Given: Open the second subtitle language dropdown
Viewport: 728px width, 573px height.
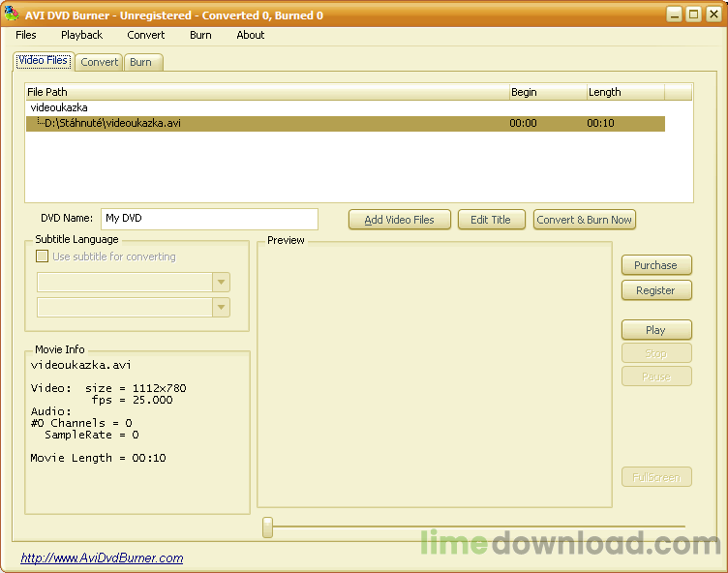Looking at the screenshot, I should (x=222, y=308).
